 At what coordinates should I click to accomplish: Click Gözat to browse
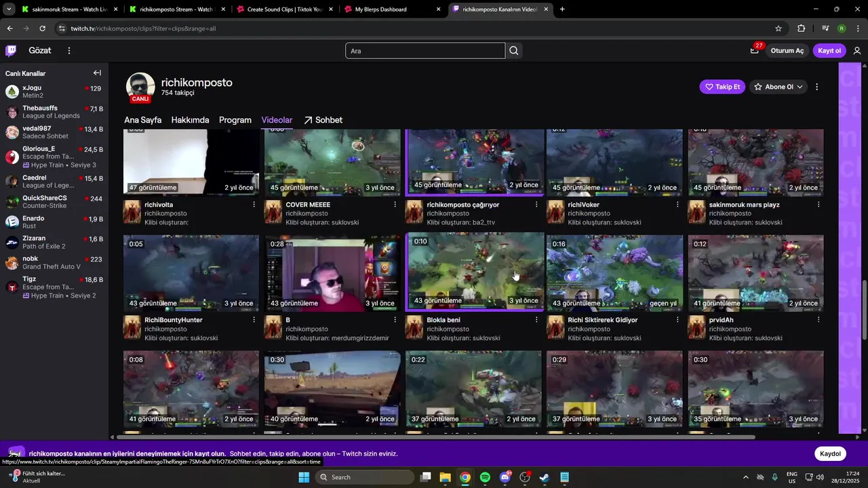tap(40, 51)
